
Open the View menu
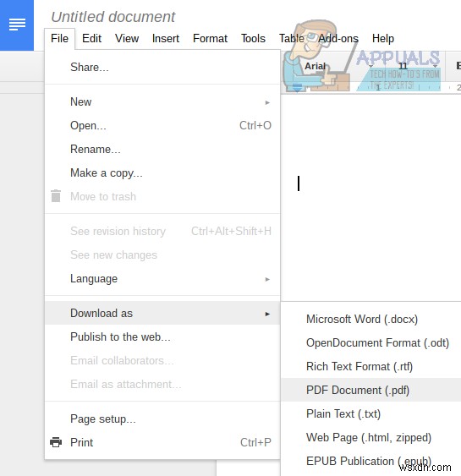click(x=127, y=39)
